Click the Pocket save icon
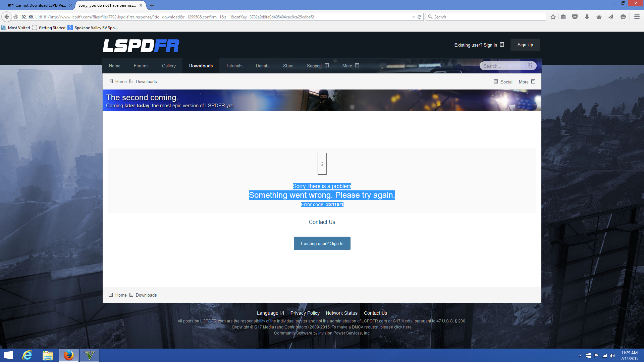Image resolution: width=644 pixels, height=362 pixels. [x=575, y=17]
